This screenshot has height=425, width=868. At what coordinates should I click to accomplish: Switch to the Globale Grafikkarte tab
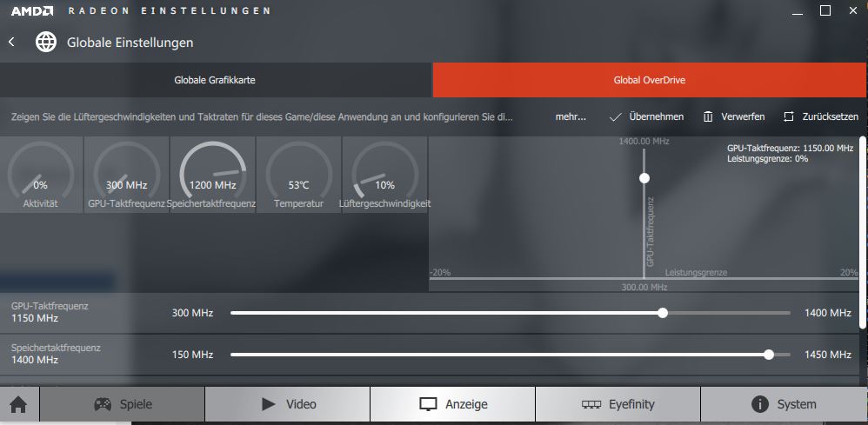tap(216, 80)
